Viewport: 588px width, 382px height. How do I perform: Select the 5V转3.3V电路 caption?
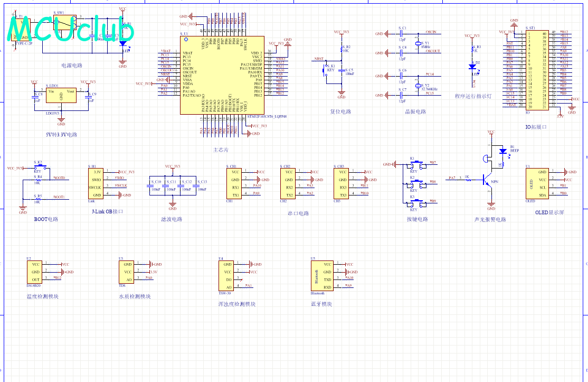[62, 134]
